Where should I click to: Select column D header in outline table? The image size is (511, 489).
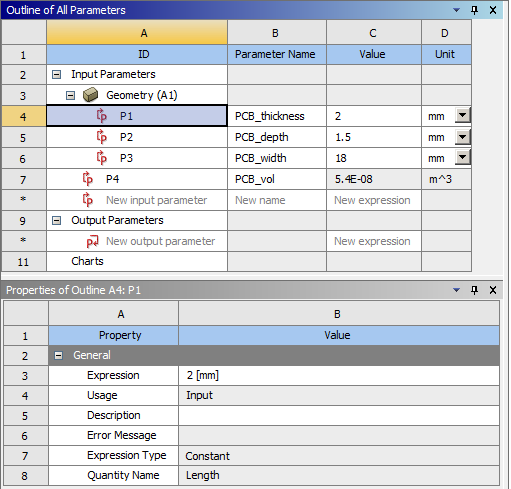pyautogui.click(x=446, y=32)
